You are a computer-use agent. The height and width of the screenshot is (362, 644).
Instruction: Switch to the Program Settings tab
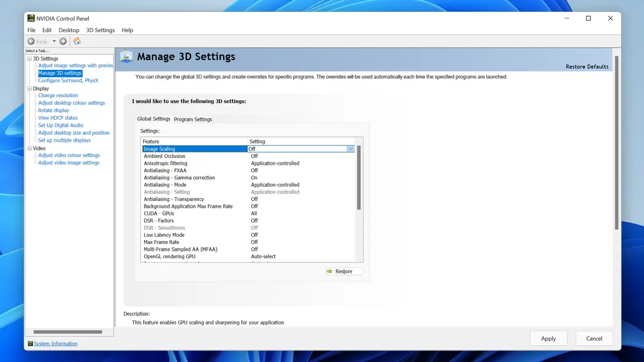193,119
